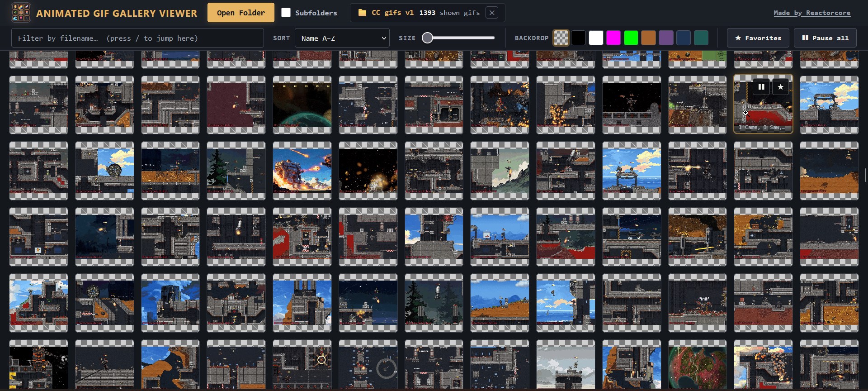Open the teal planet and nebula thumbnail
Image resolution: width=868 pixels, height=391 pixels.
pyautogui.click(x=302, y=105)
